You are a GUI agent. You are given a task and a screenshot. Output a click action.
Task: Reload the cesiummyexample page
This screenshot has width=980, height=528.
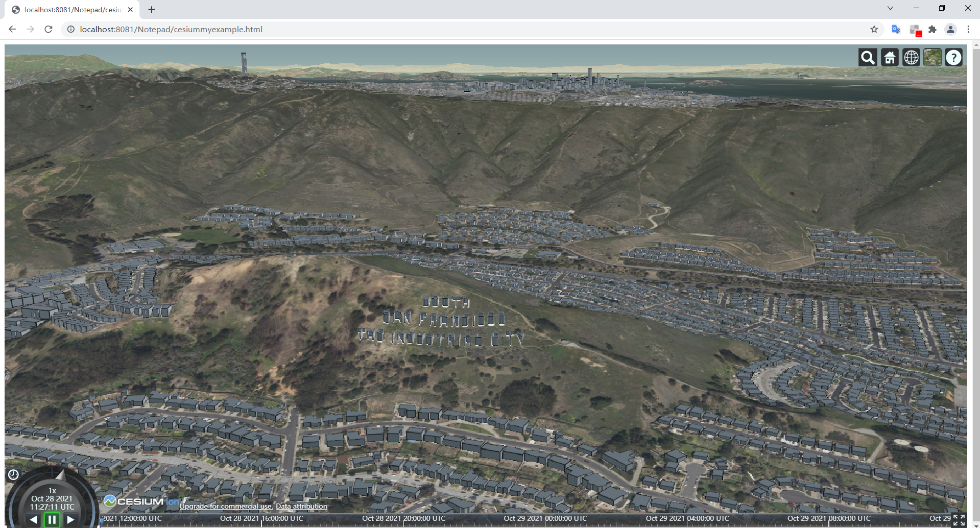click(x=49, y=29)
